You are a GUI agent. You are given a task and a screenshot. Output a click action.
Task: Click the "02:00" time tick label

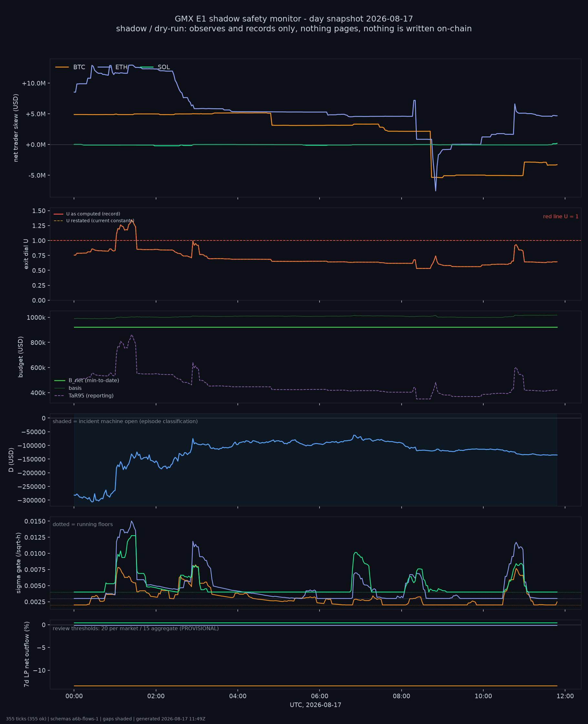pyautogui.click(x=156, y=696)
